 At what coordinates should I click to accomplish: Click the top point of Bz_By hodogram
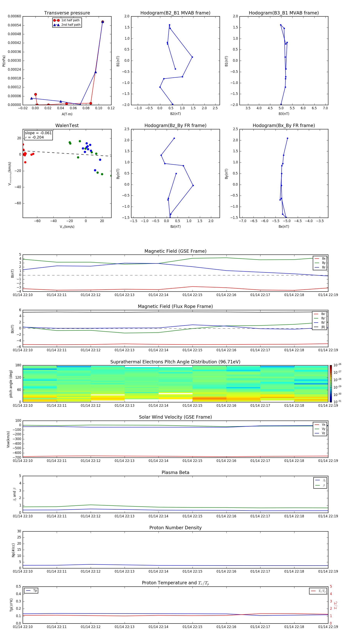pyautogui.click(x=174, y=138)
